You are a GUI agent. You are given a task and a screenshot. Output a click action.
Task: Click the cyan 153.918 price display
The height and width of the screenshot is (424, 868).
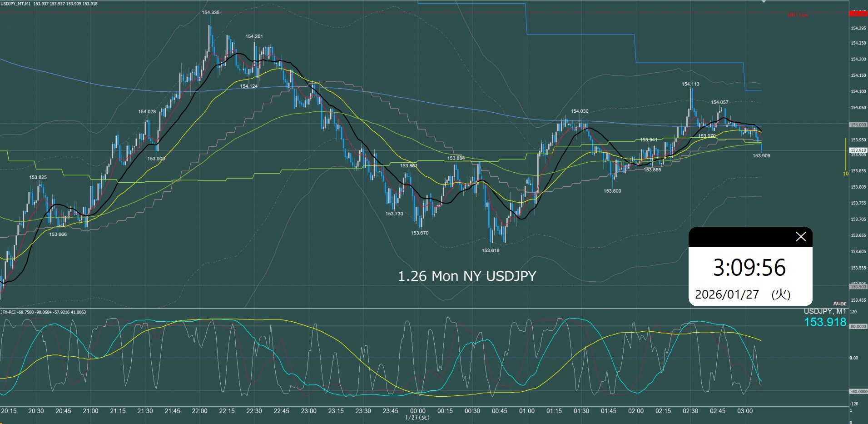pos(825,322)
